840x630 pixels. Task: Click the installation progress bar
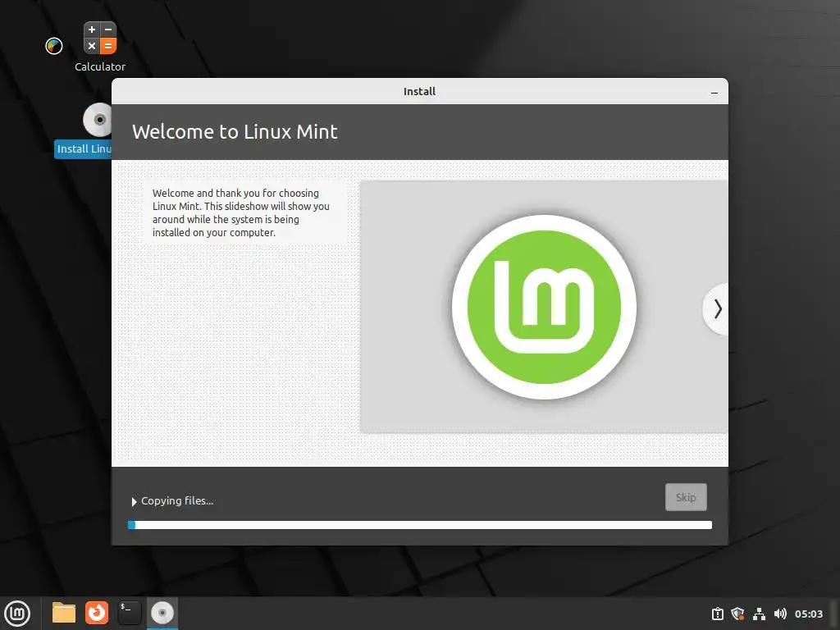(420, 525)
